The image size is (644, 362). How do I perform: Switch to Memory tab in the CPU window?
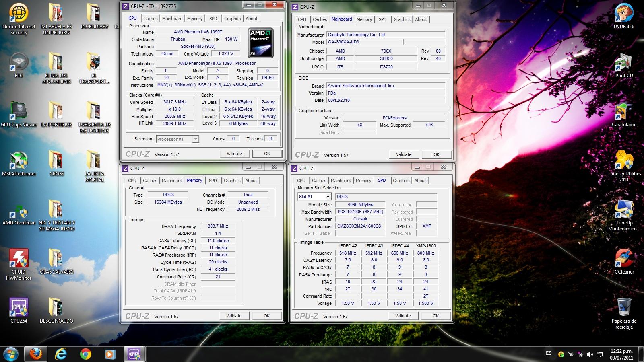(195, 19)
